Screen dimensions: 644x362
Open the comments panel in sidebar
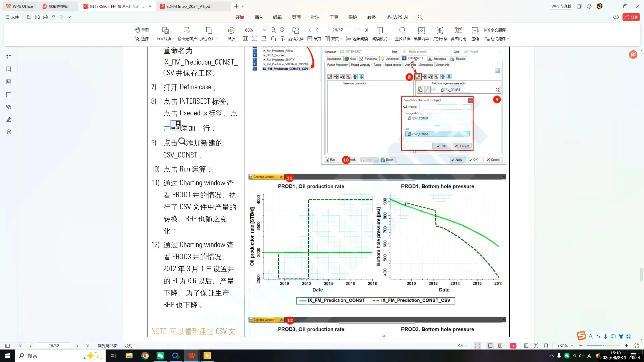(9, 94)
